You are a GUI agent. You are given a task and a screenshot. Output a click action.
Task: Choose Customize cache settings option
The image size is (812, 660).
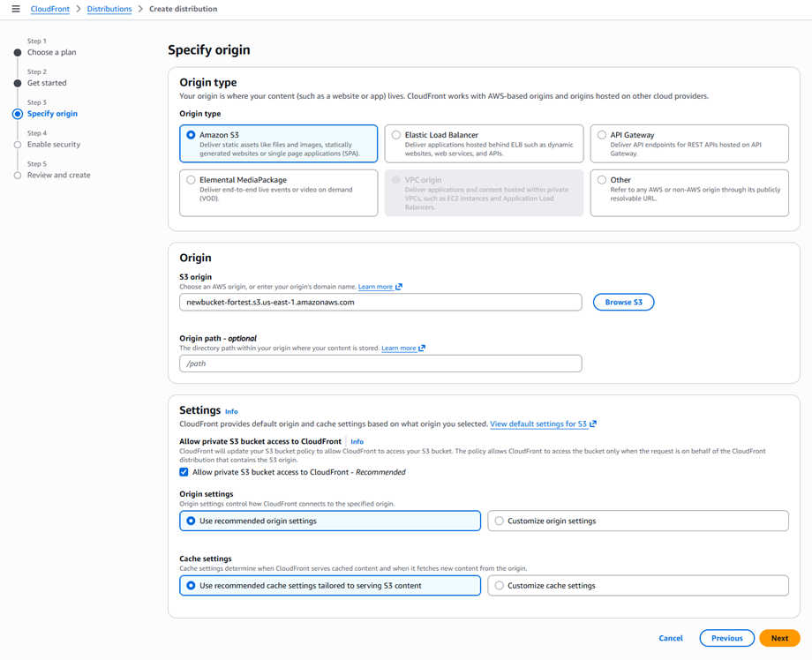500,586
